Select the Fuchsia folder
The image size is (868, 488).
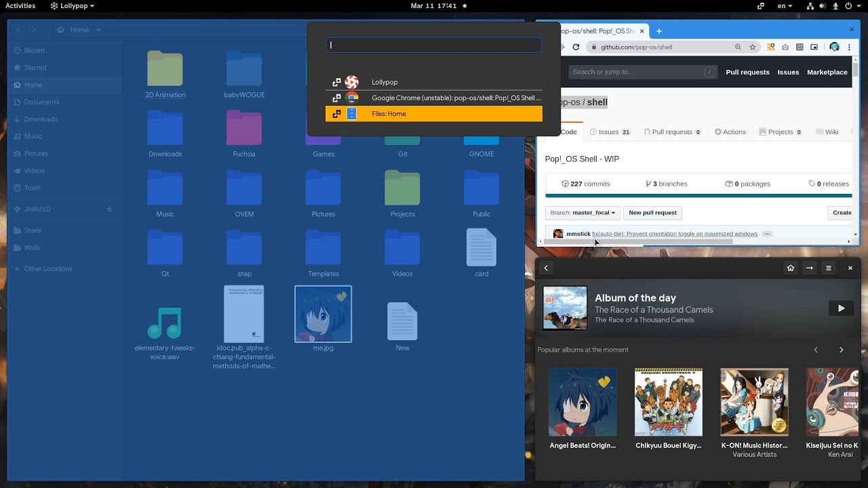[x=244, y=134]
